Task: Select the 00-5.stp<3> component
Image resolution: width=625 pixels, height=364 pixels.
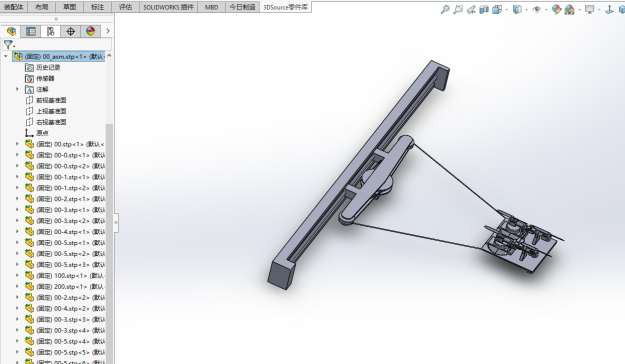Action: click(65, 264)
